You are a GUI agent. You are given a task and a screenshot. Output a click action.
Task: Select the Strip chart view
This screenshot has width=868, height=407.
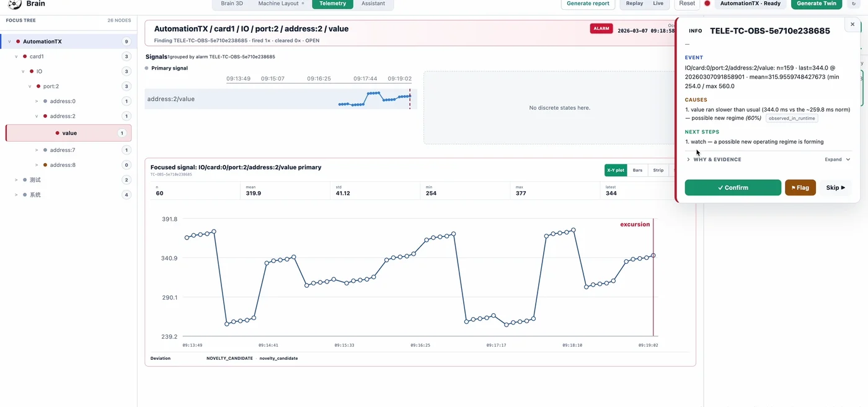[658, 170]
